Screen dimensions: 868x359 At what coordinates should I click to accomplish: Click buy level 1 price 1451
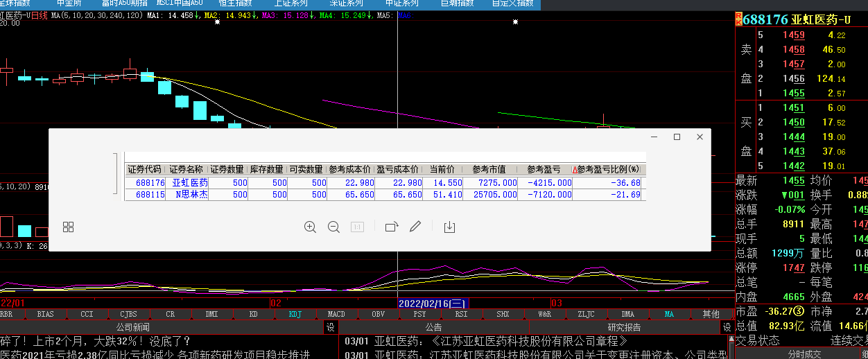(794, 108)
